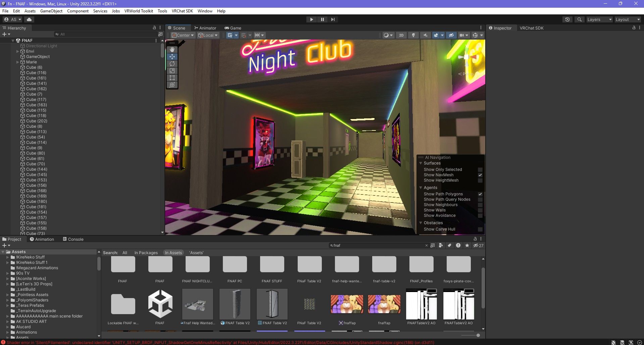Click the Fnaf Help Wanted model thumbnail

point(198,304)
